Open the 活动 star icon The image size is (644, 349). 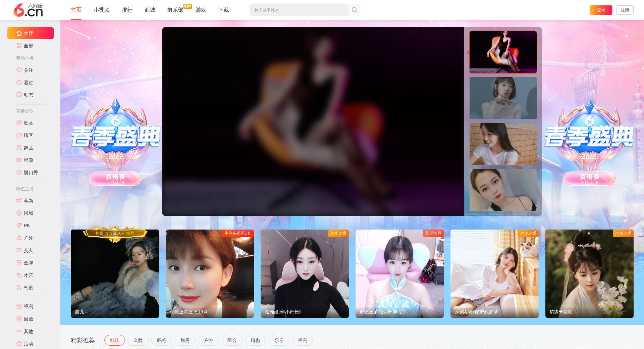pos(19,344)
